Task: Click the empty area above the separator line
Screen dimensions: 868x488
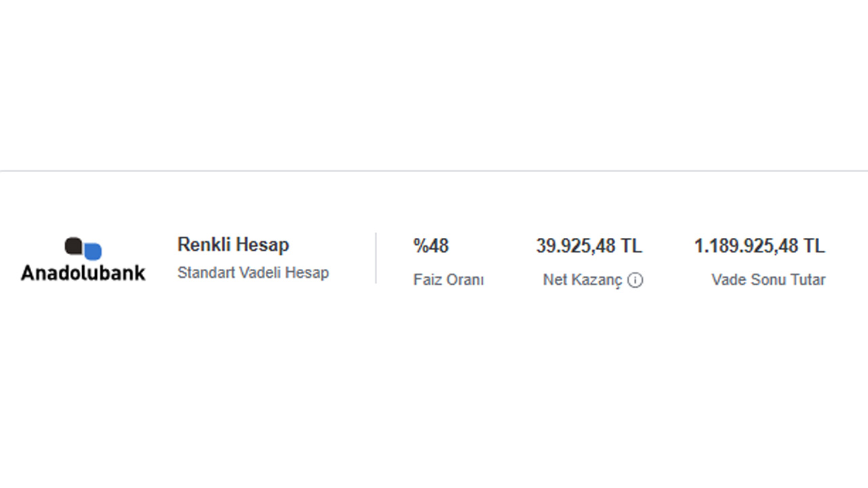Action: click(434, 81)
